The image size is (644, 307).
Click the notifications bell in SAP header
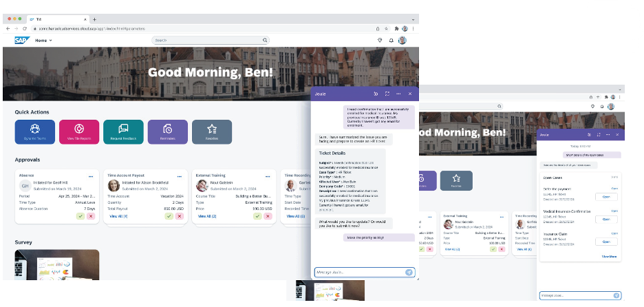click(x=391, y=41)
